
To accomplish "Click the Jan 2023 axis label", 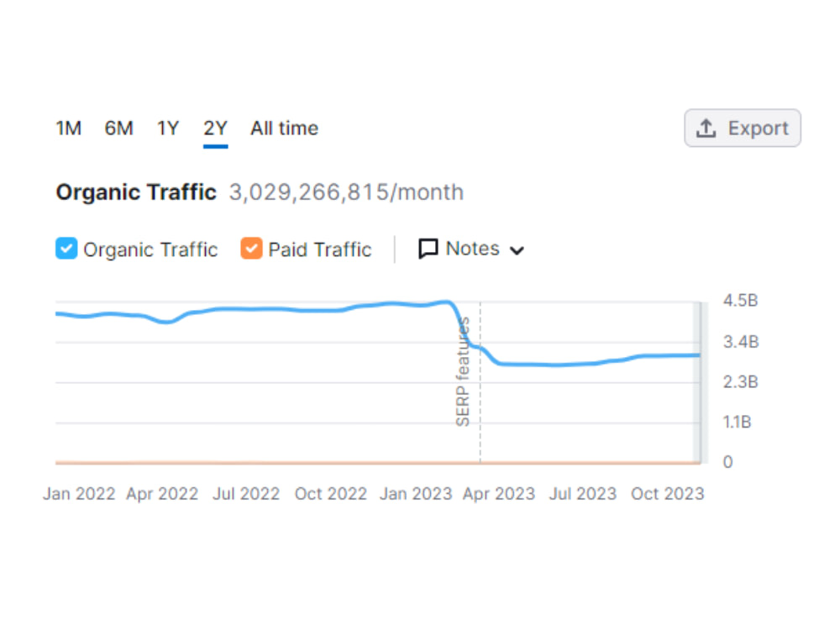I will point(416,493).
